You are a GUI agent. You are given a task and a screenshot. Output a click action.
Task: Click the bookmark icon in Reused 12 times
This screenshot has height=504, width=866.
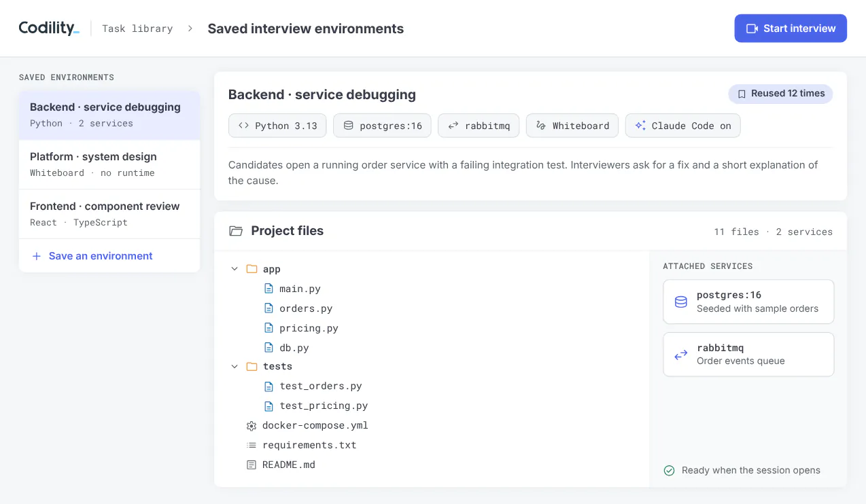click(742, 94)
